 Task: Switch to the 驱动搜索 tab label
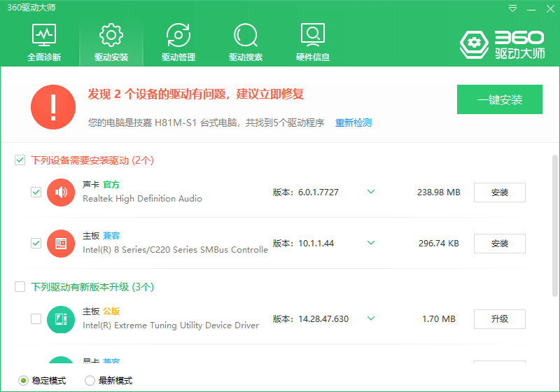246,57
